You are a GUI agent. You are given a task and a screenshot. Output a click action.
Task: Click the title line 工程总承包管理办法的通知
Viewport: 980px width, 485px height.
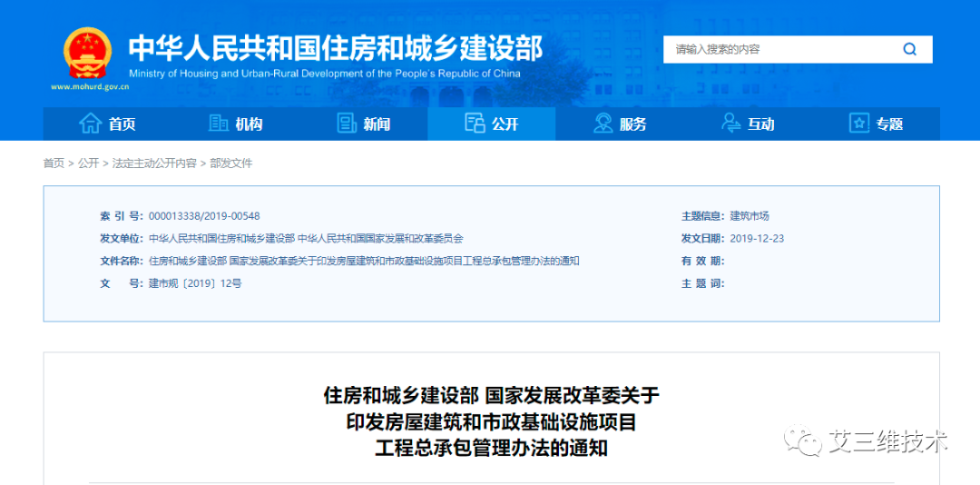(491, 448)
